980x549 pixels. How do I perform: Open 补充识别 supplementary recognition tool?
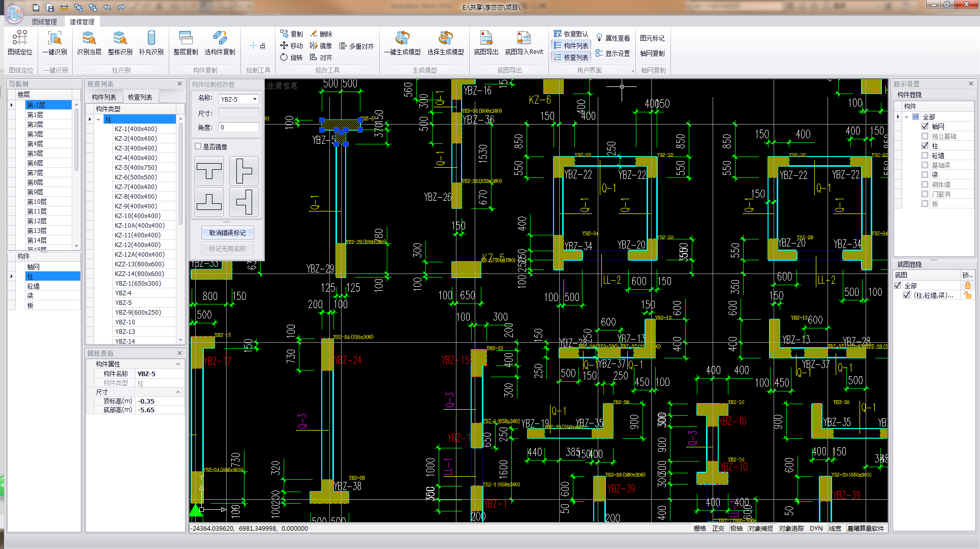[x=151, y=43]
